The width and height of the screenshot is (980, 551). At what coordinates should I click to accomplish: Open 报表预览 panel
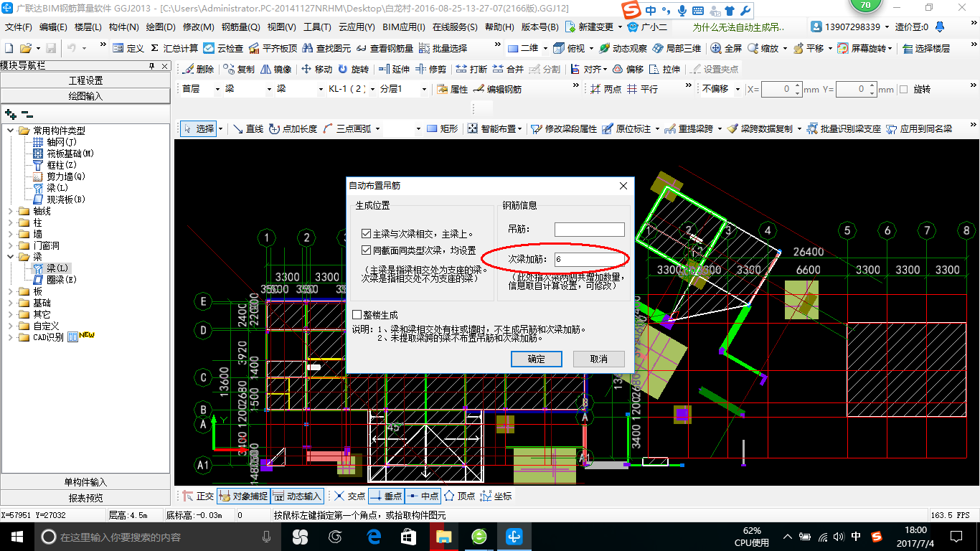tap(86, 498)
